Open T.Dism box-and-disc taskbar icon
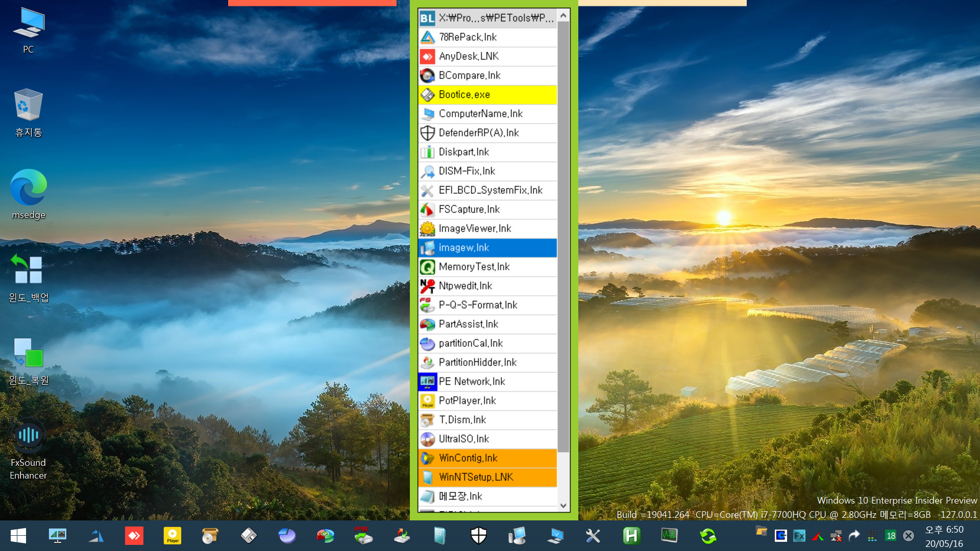The image size is (980, 551). click(210, 536)
